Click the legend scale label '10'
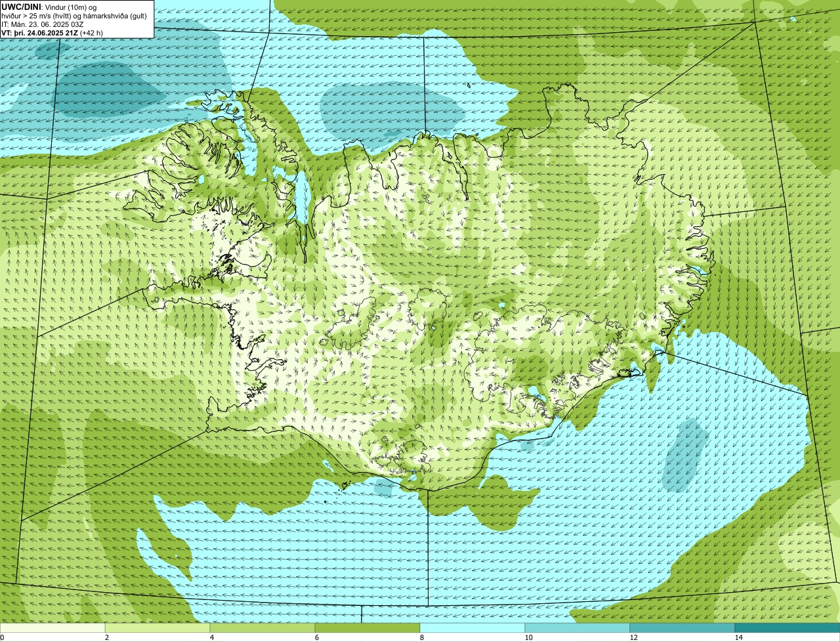The height and width of the screenshot is (642, 840). 528,637
